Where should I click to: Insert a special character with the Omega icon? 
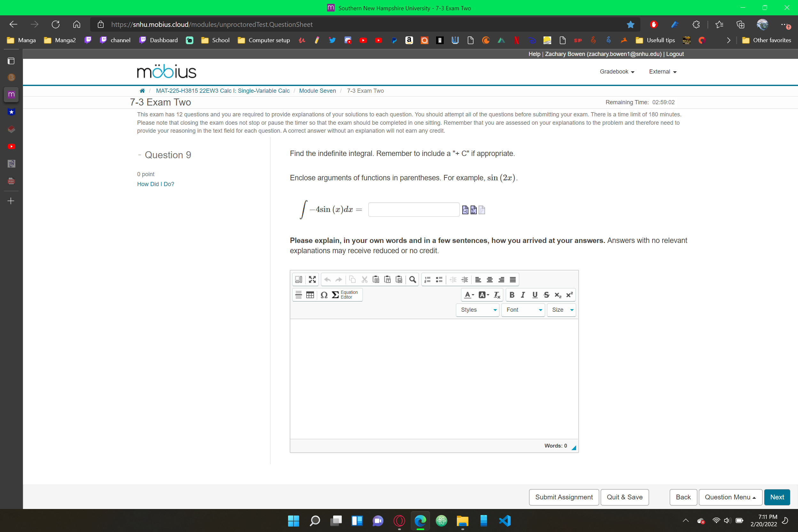coord(324,295)
